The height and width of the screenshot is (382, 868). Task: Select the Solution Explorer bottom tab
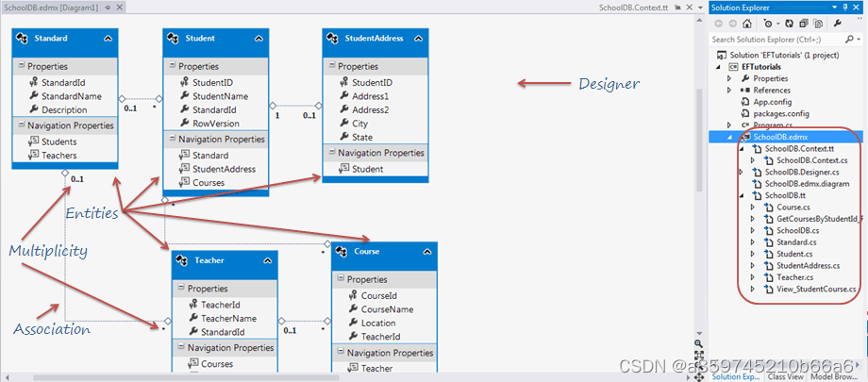pos(738,376)
